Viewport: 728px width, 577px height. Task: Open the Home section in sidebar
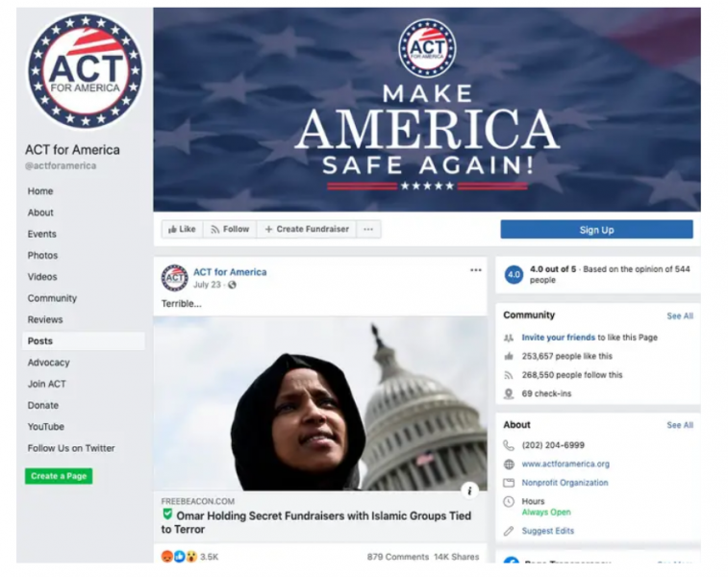point(40,191)
